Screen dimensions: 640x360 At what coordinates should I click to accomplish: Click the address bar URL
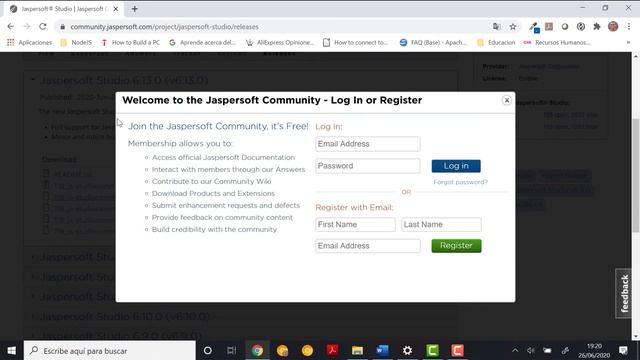pyautogui.click(x=164, y=27)
